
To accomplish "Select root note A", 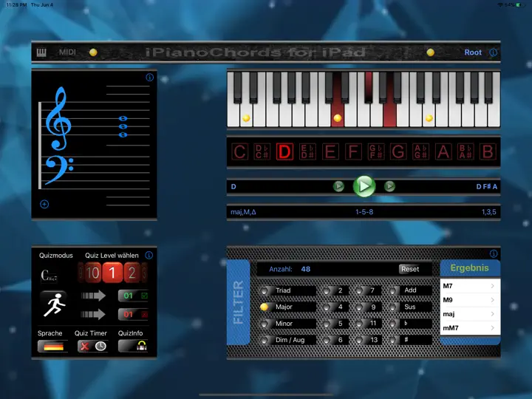I will point(443,151).
